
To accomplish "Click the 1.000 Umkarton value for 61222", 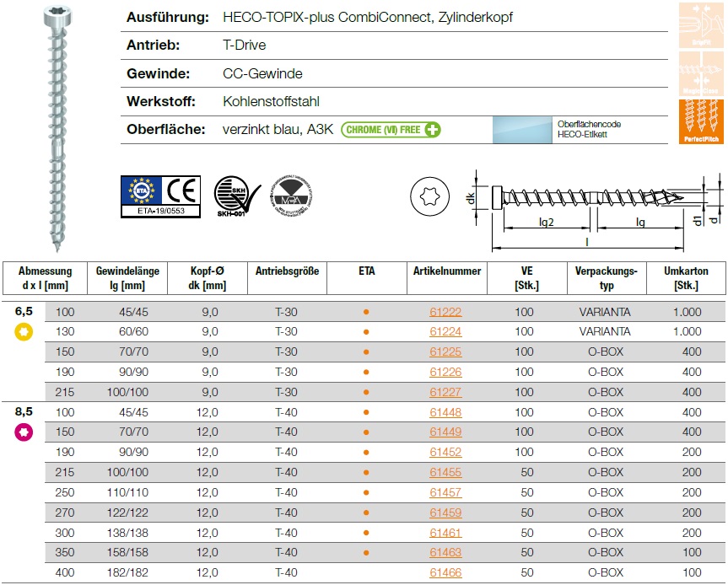I will 688,312.
